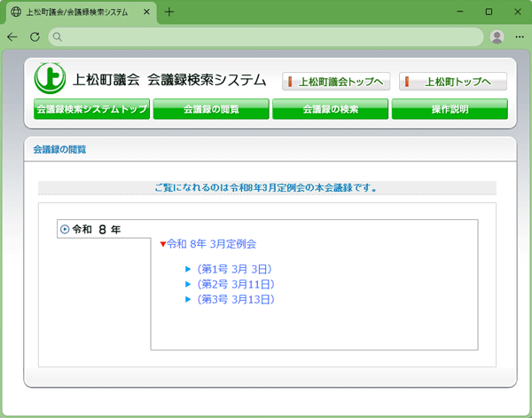The height and width of the screenshot is (418, 532).
Task: Reload the page with refresh icon
Action: point(35,36)
